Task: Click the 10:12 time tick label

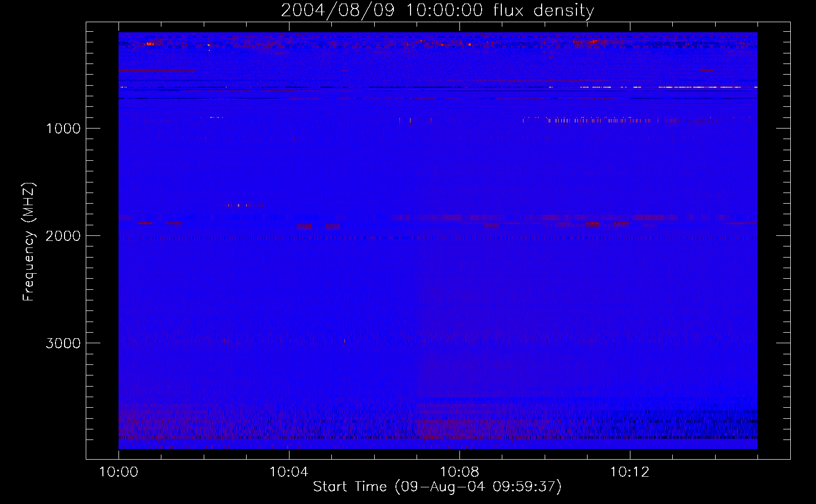Action: click(x=629, y=472)
